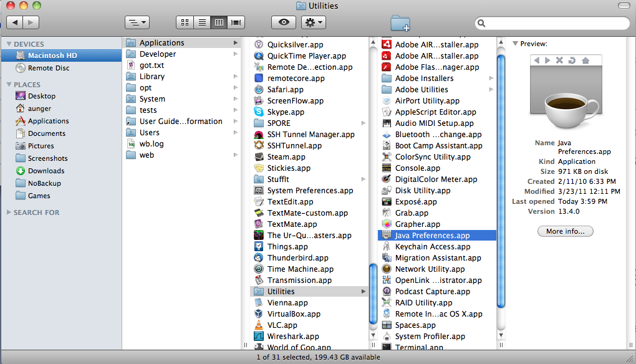Click the AirPort Utility.app icon
Screen dimensions: 636x364
tap(387, 101)
